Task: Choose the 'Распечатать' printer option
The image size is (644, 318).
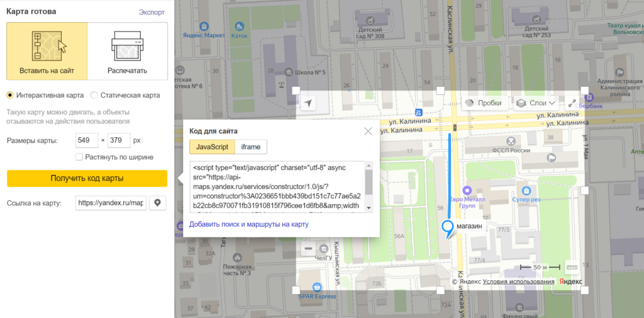Action: [x=127, y=51]
